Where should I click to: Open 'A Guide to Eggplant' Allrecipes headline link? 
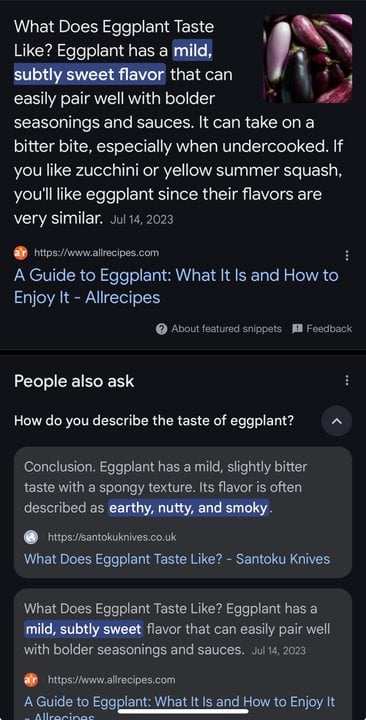pos(176,286)
